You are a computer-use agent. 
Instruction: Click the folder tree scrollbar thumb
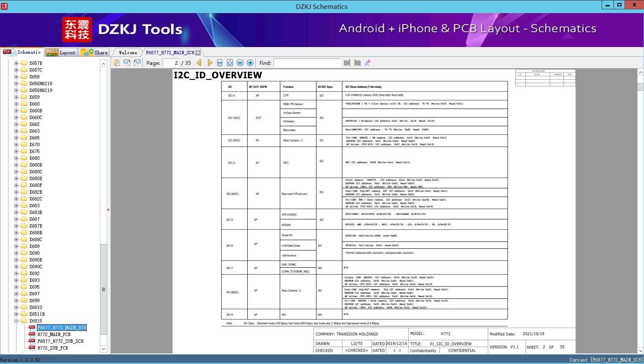click(x=103, y=289)
